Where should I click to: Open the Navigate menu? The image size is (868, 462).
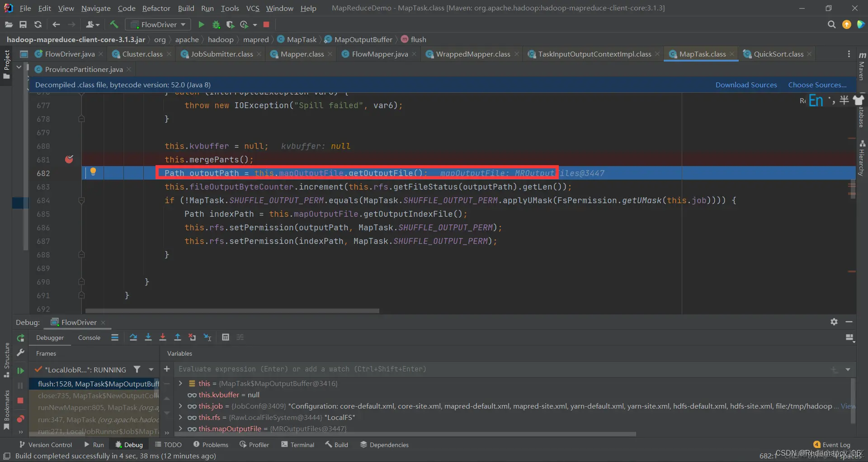click(96, 8)
